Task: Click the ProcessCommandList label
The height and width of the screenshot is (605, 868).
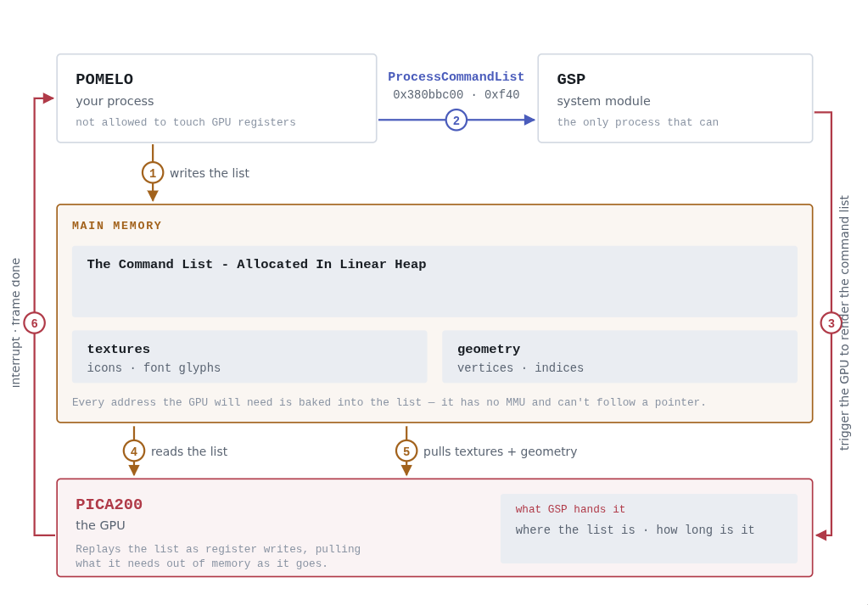Action: coord(456,77)
